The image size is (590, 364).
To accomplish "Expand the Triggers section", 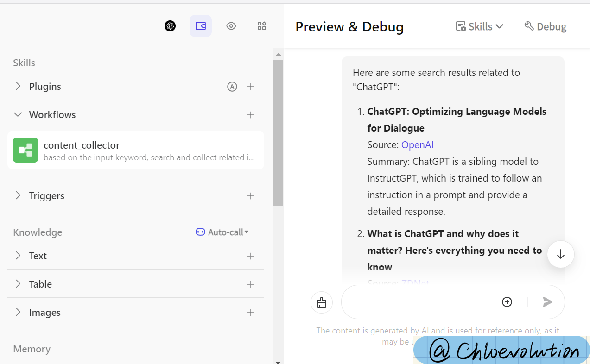I will pyautogui.click(x=18, y=195).
